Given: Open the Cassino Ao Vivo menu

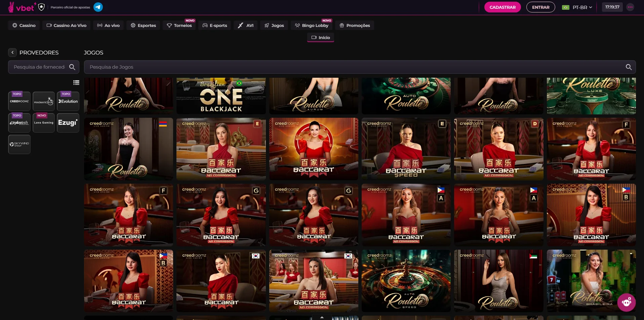Looking at the screenshot, I should pyautogui.click(x=66, y=25).
